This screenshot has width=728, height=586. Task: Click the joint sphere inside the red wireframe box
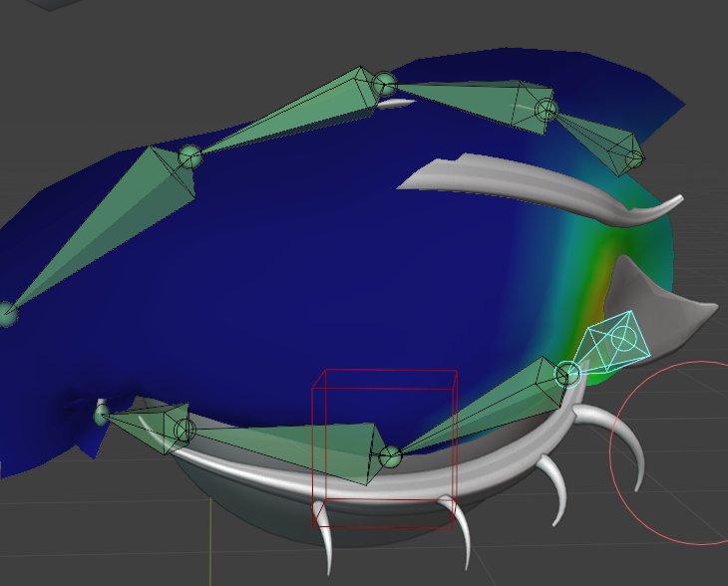coord(390,457)
